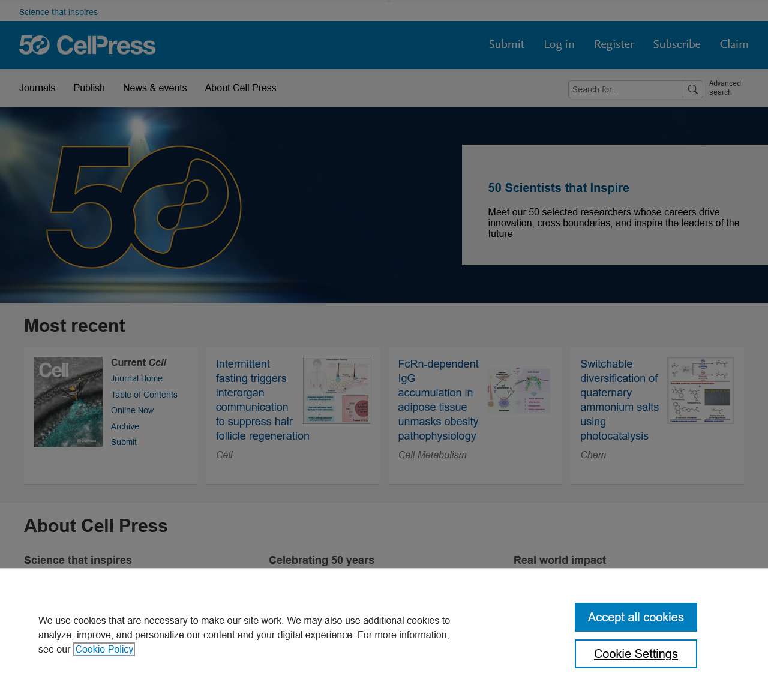Open the About Cell Press menu
768x700 pixels.
click(x=241, y=88)
